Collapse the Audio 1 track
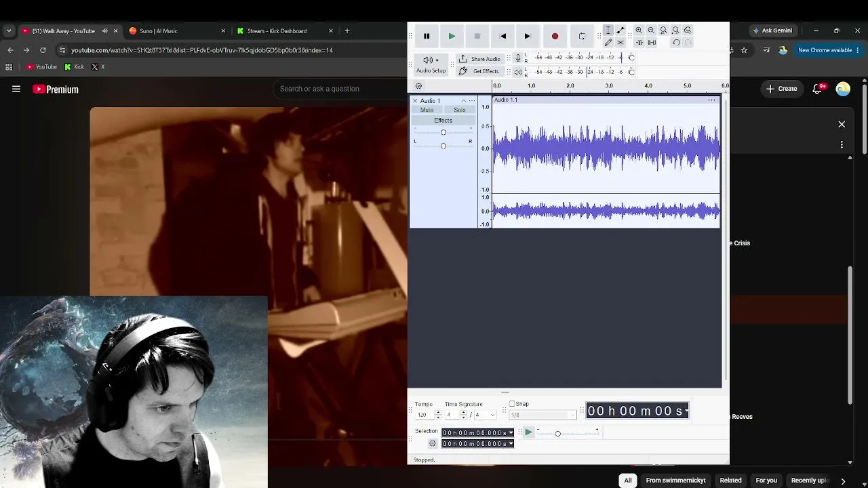 (464, 101)
